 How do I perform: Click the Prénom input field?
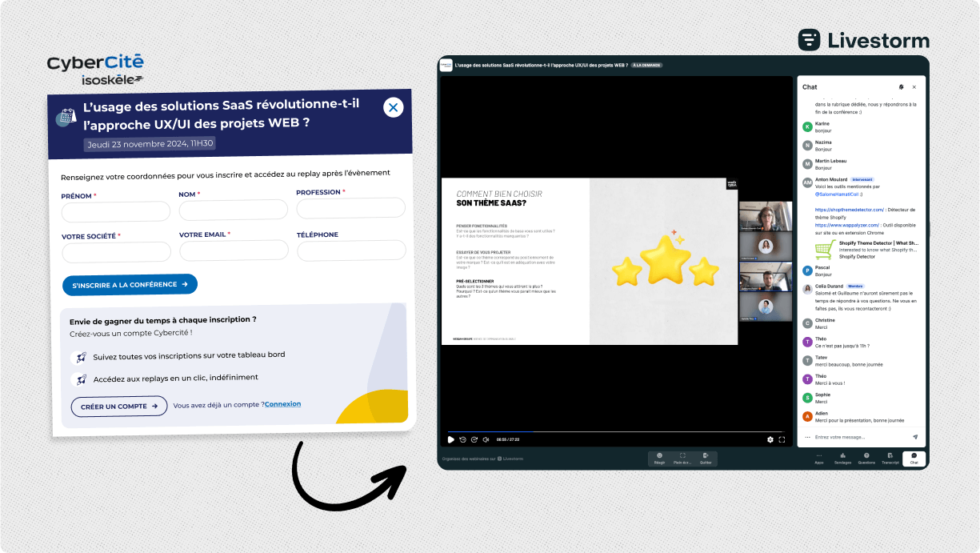(116, 211)
